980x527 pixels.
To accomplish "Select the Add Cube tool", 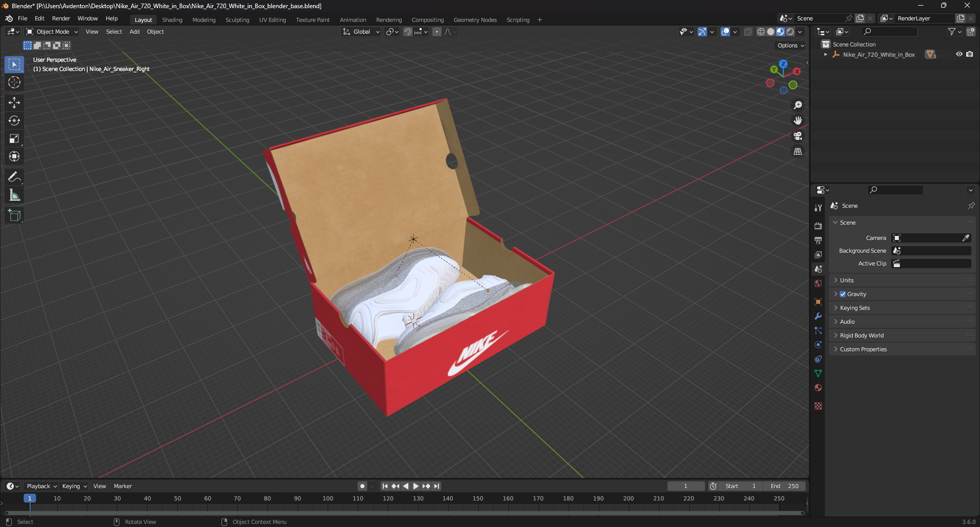I will [x=14, y=215].
